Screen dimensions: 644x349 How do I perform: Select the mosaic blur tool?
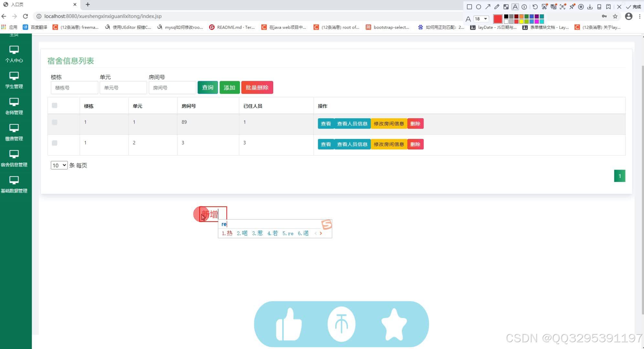(x=506, y=7)
